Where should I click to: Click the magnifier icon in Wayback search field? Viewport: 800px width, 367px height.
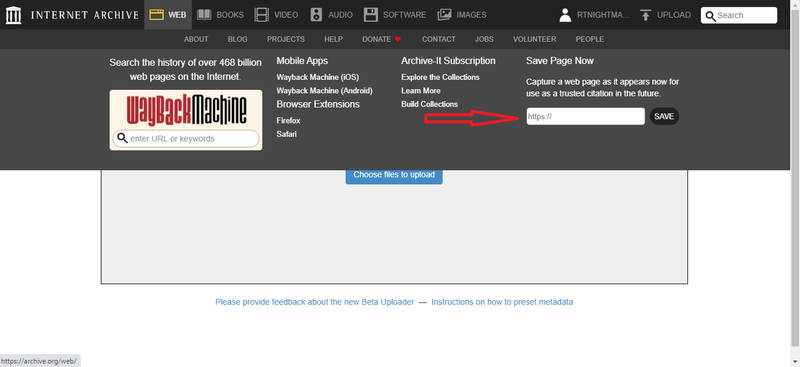[x=122, y=138]
